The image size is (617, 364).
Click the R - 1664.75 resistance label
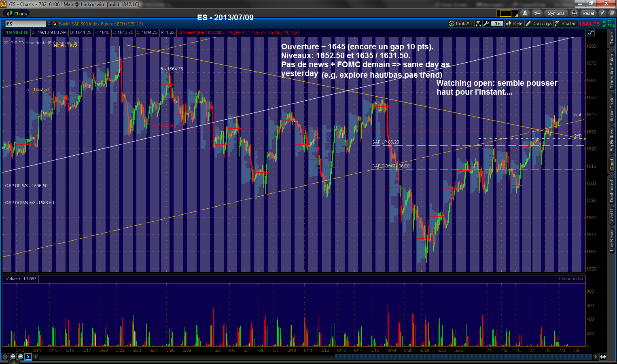(x=172, y=69)
